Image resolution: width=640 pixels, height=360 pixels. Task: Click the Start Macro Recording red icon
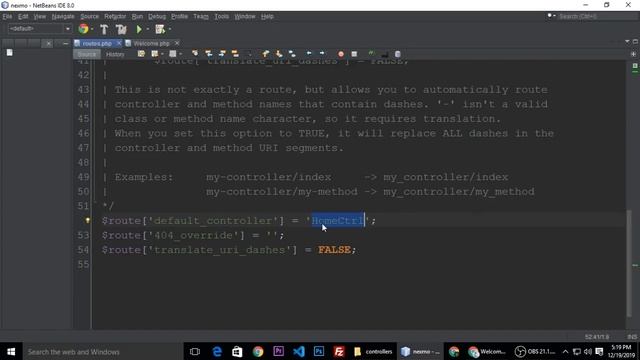341,54
